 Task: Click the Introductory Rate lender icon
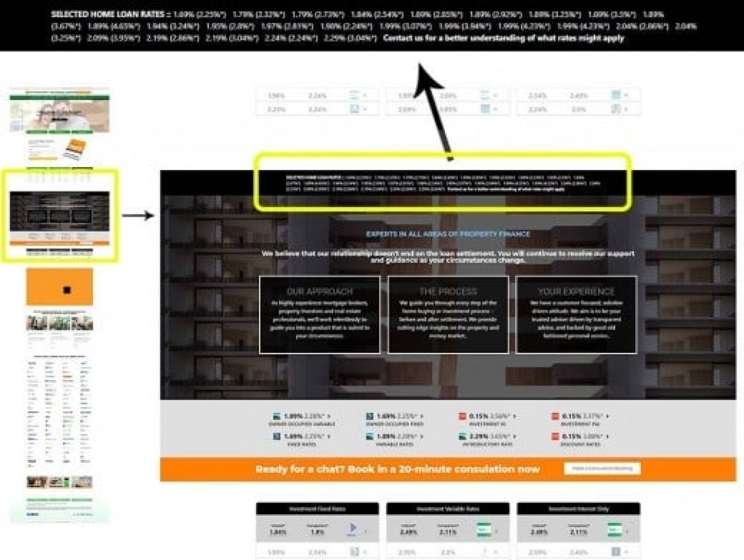462,437
